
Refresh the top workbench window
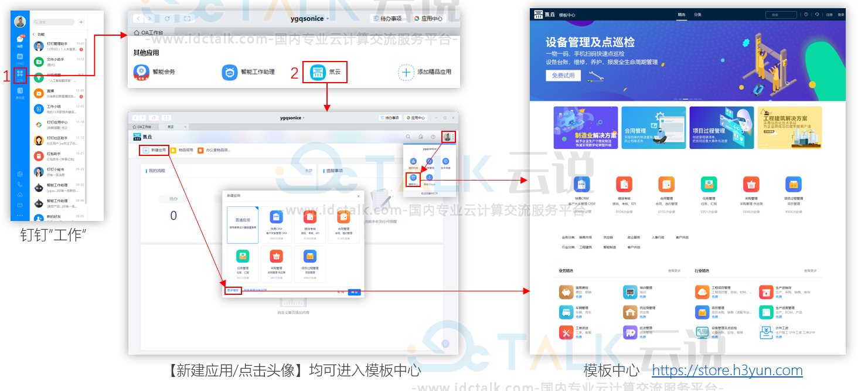coord(168,19)
